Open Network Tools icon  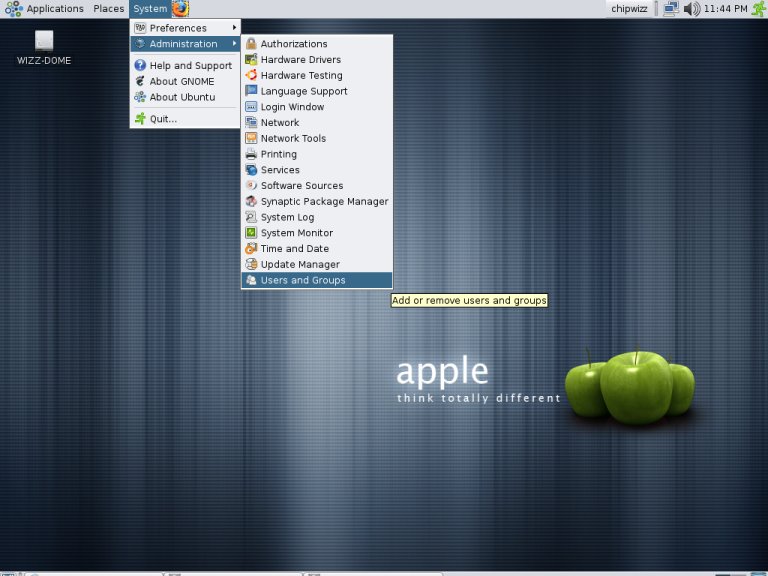coord(251,138)
